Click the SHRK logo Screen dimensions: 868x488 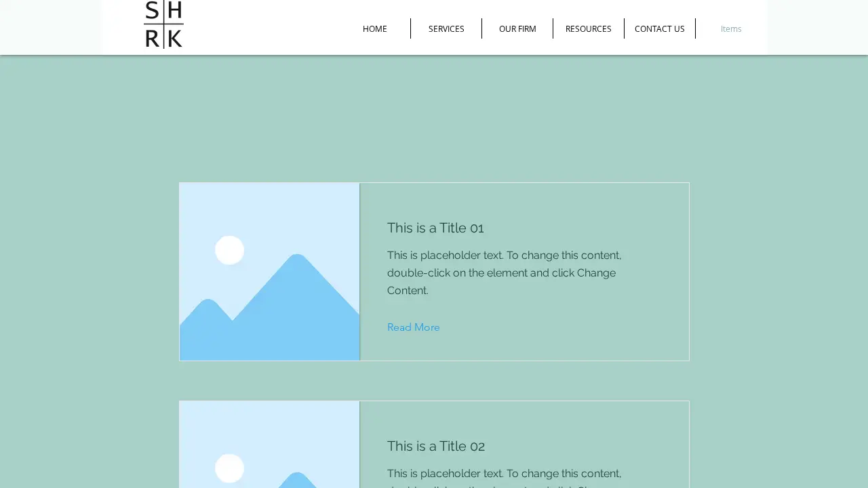click(x=163, y=24)
